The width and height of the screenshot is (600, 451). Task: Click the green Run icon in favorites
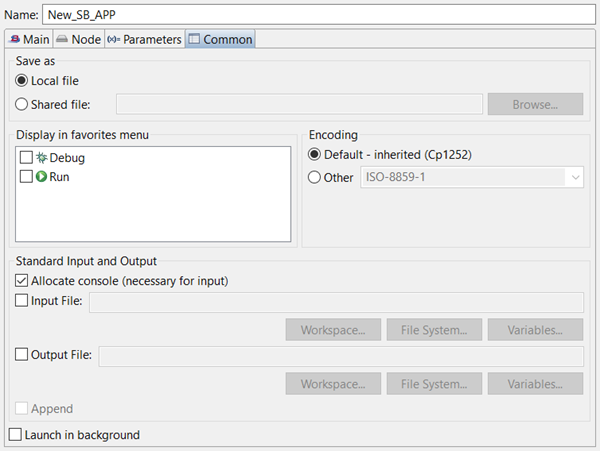[41, 177]
